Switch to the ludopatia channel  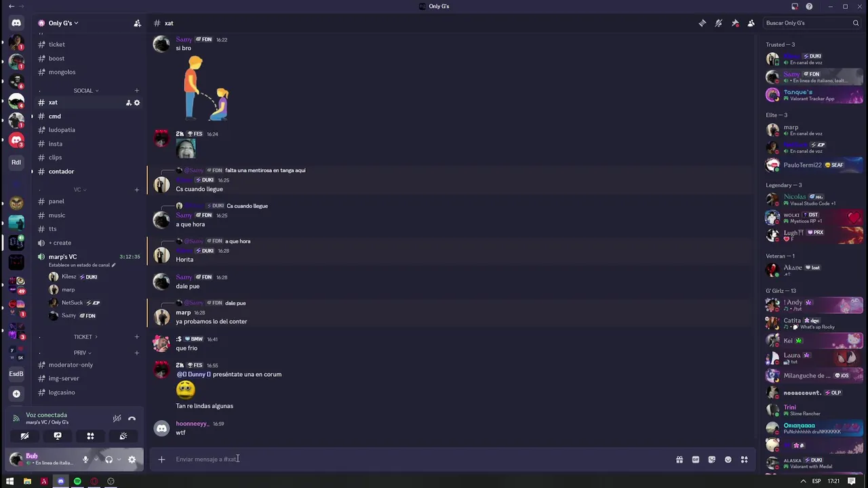pos(62,129)
